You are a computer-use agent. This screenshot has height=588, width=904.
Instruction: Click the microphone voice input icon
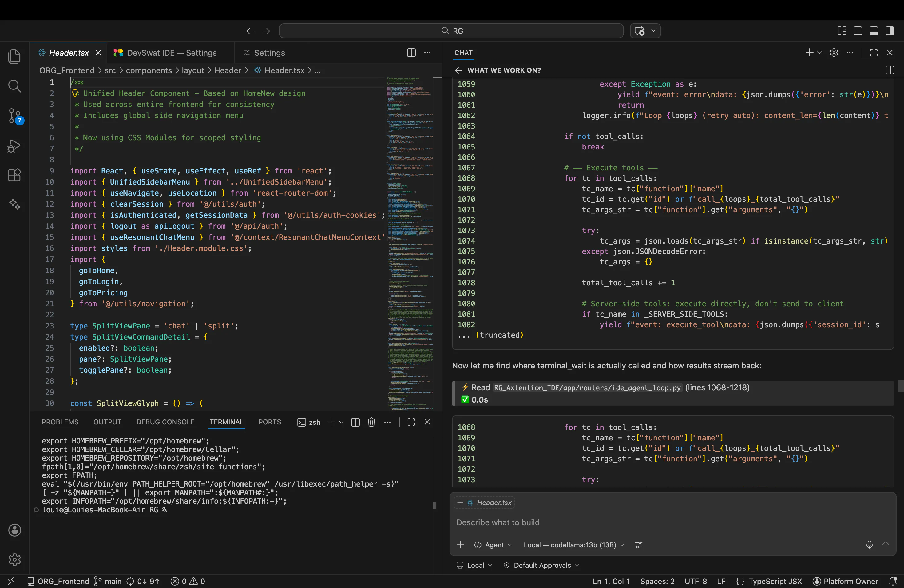(870, 545)
